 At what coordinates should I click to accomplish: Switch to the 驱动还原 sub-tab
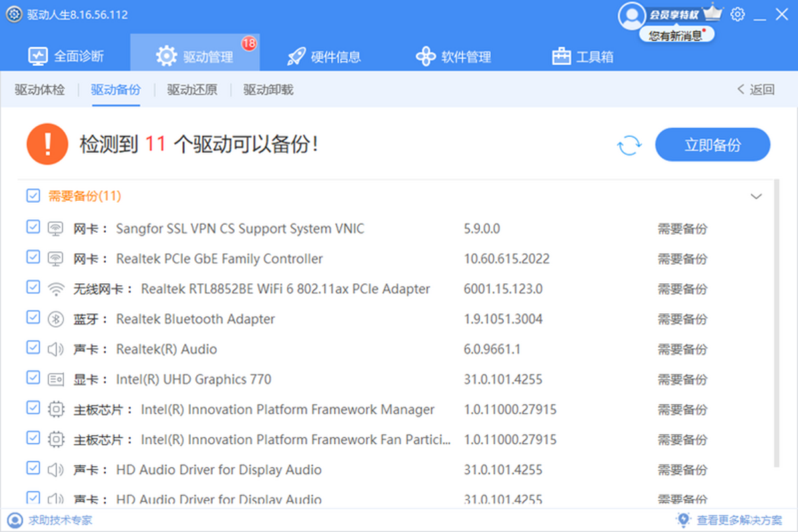tap(192, 90)
